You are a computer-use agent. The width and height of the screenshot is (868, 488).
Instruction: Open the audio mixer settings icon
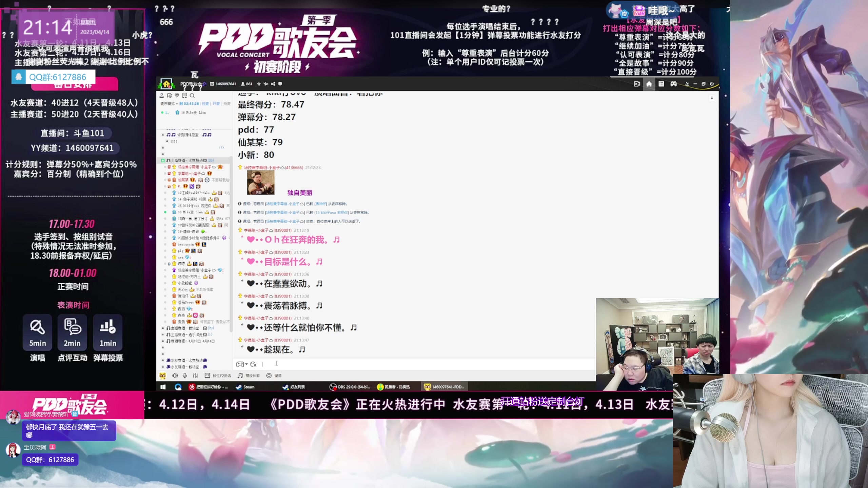(196, 375)
